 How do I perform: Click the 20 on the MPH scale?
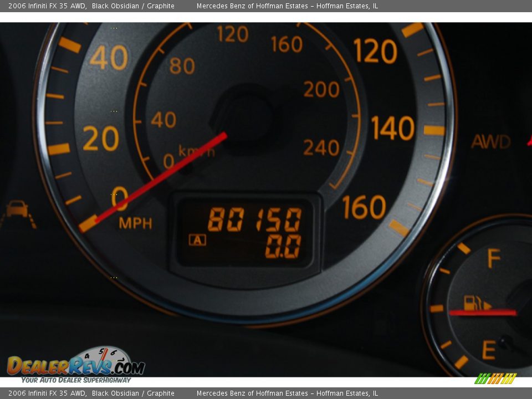[x=101, y=139]
